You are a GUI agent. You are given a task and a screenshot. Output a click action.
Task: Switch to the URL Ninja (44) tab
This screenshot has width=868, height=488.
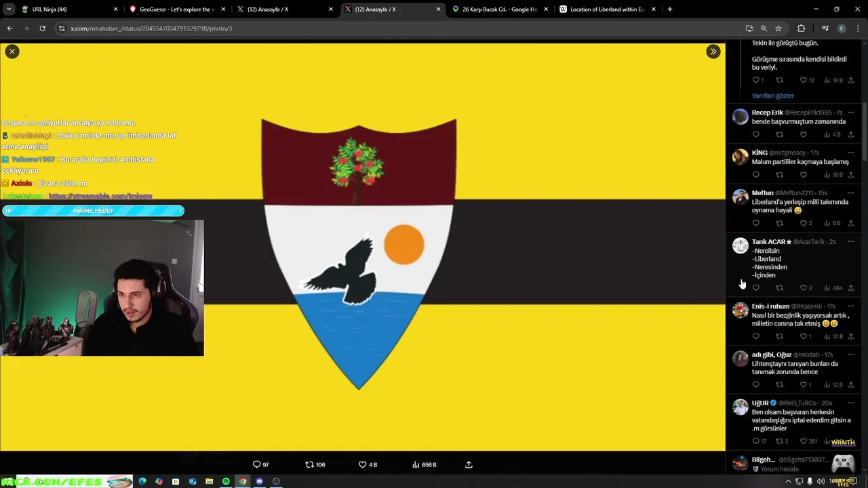(68, 9)
